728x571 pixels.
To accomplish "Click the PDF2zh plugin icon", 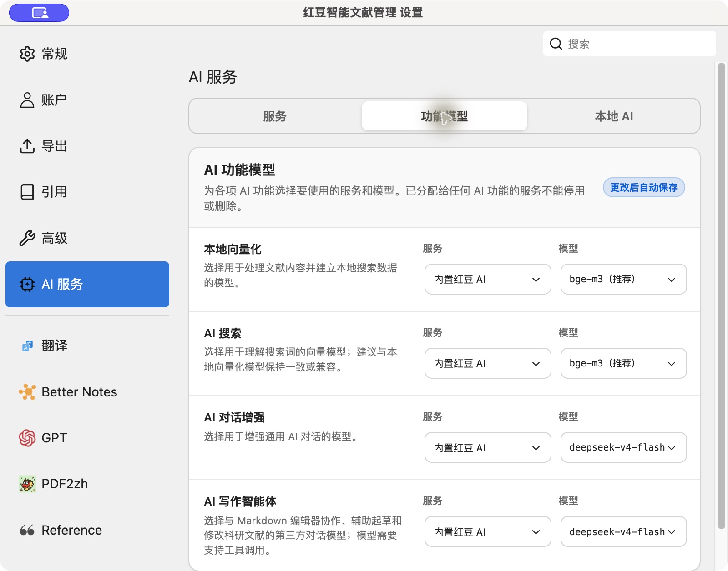I will 27,484.
